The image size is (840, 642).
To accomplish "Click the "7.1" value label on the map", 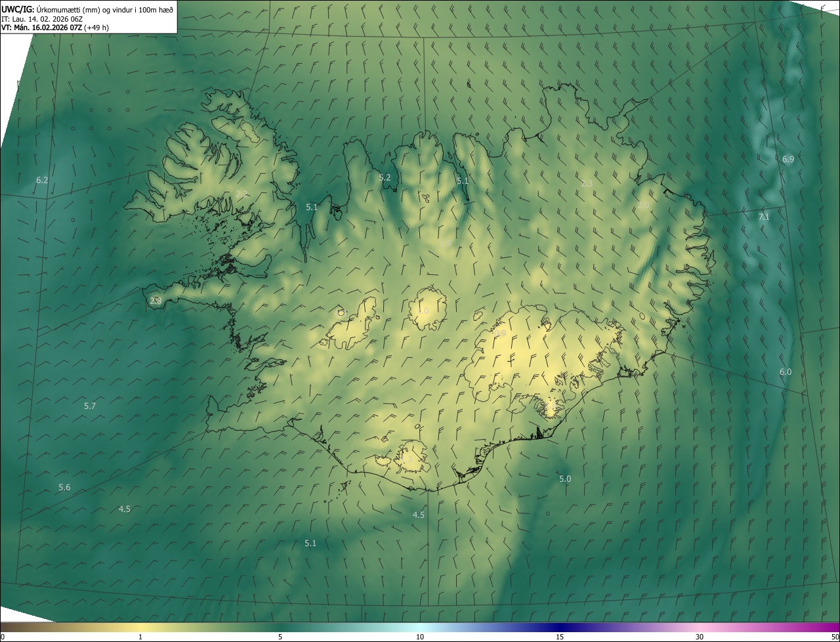I will pos(764,217).
